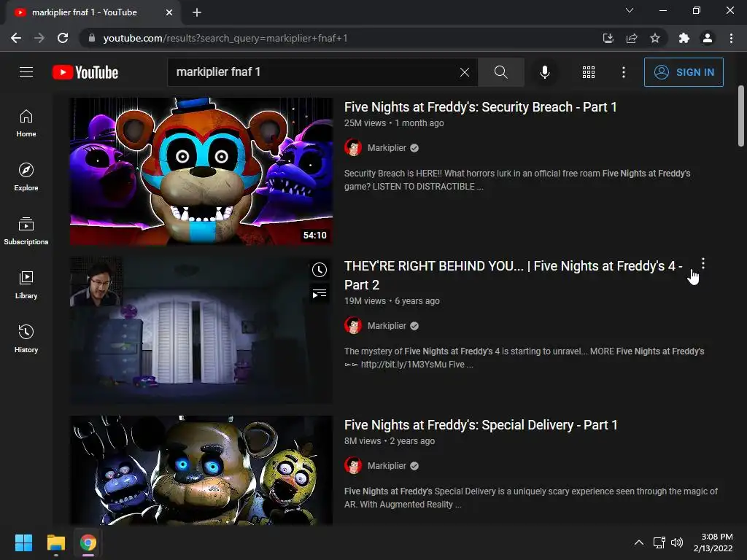Click Security Breach video thumbnail
The height and width of the screenshot is (560, 747).
(x=201, y=171)
